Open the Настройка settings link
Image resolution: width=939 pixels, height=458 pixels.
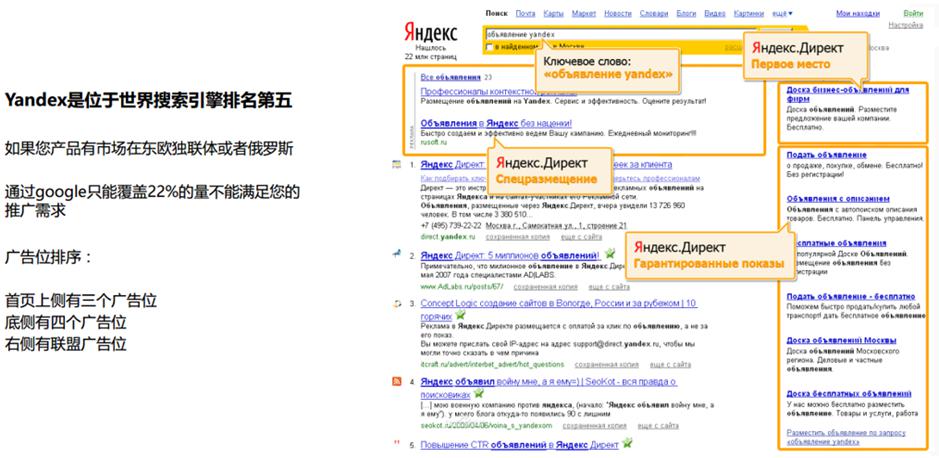point(905,25)
